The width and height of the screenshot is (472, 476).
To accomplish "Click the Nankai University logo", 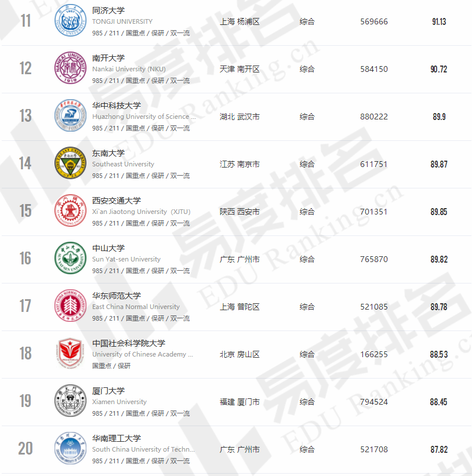I will point(70,69).
